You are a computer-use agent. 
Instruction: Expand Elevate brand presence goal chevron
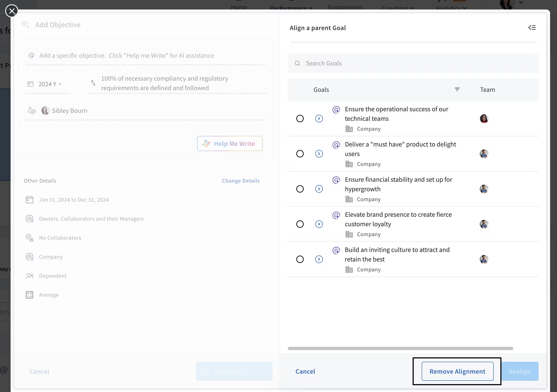319,224
